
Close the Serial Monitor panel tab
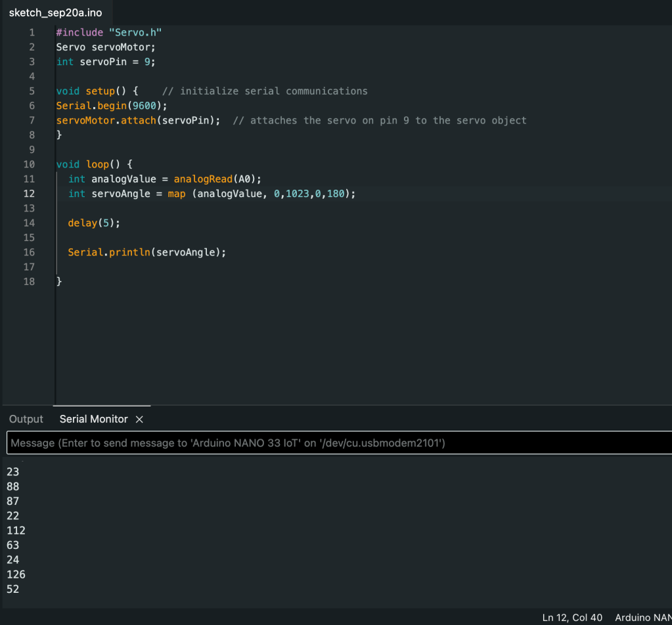[139, 420]
